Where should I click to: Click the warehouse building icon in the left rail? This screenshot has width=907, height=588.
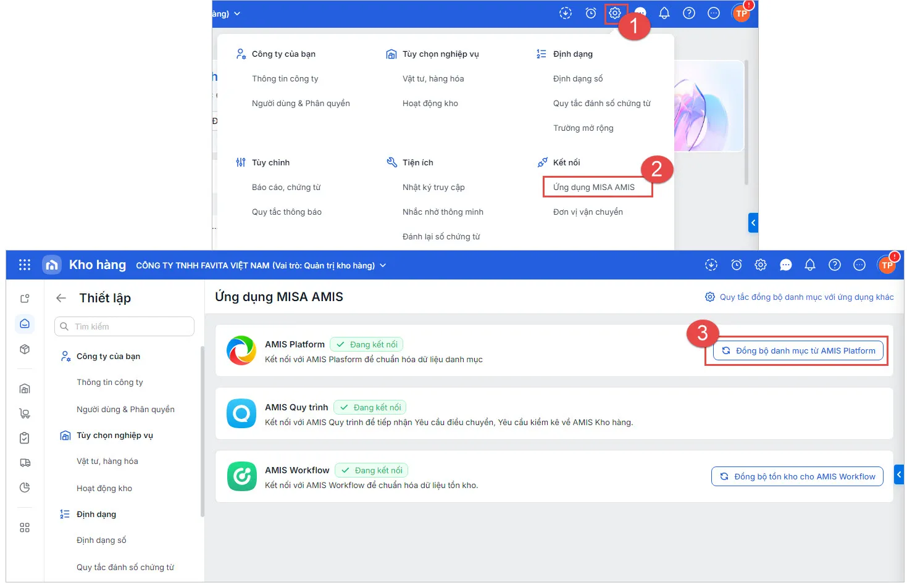tap(25, 389)
